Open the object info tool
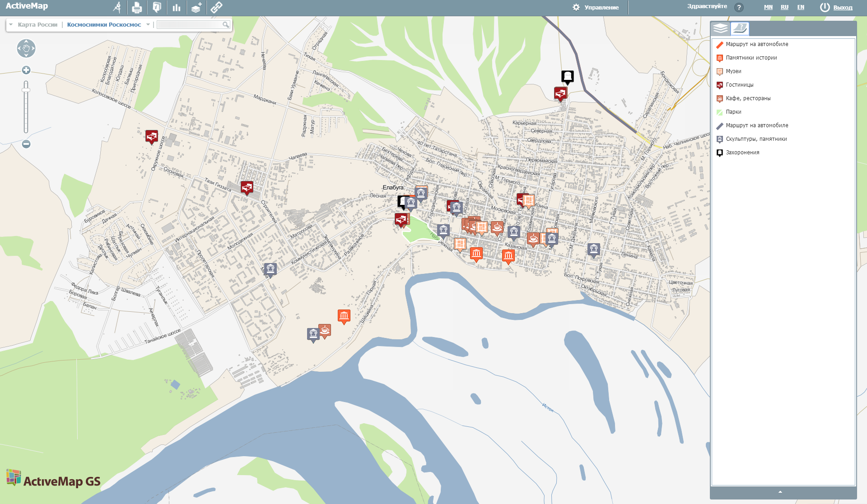867x504 pixels. tap(157, 7)
